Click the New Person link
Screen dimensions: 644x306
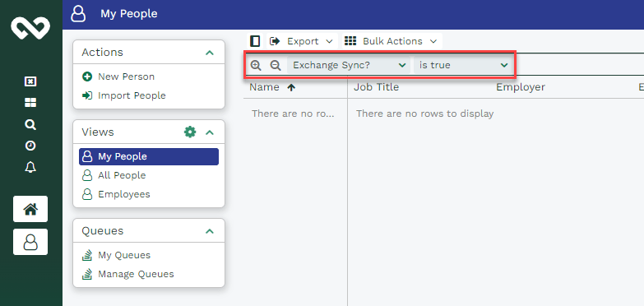126,76
